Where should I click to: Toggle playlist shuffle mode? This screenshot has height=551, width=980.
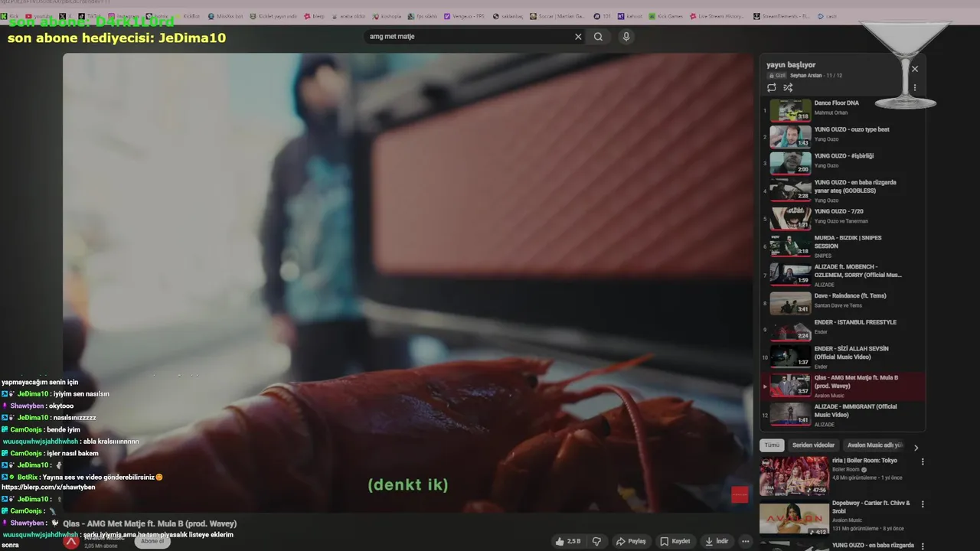coord(788,88)
